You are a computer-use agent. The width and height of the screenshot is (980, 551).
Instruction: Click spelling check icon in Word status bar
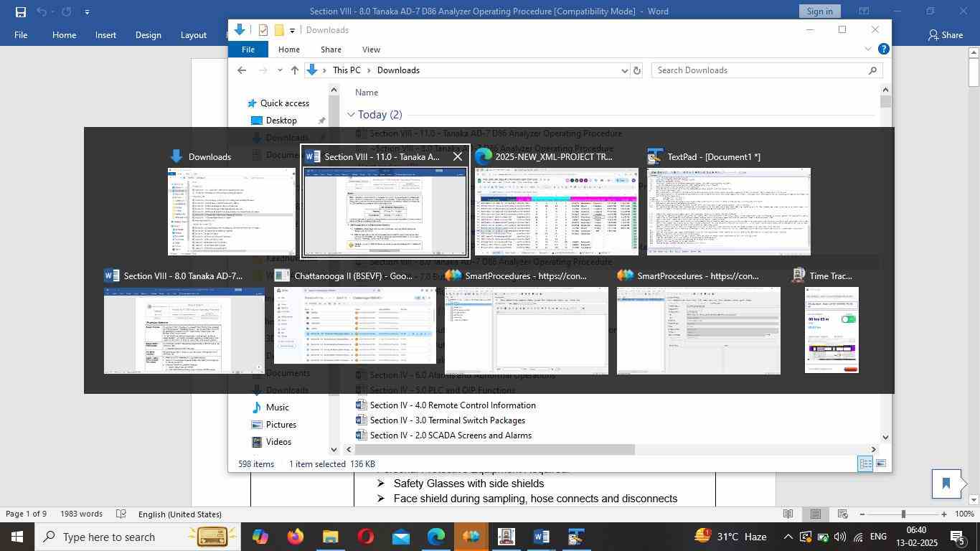click(x=121, y=514)
